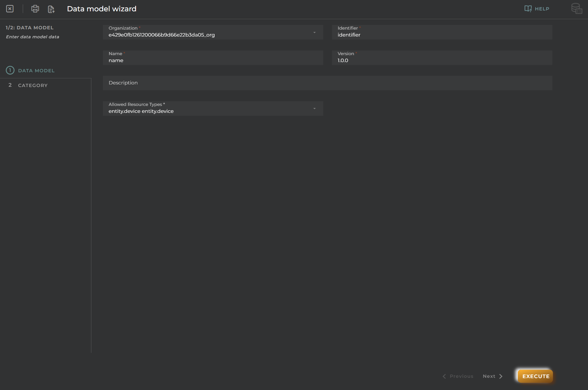Viewport: 588px width, 390px height.
Task: Open Allowed Resource Types dropdown
Action: click(x=213, y=109)
